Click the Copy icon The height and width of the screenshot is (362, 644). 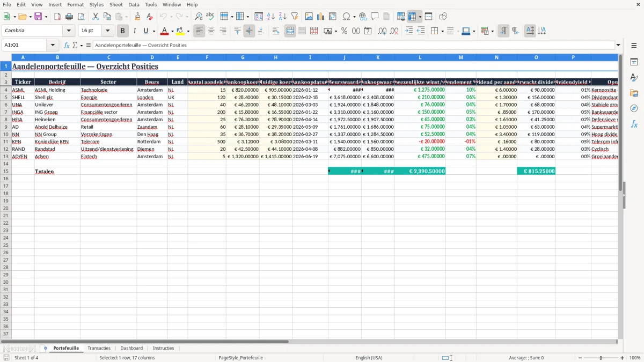pyautogui.click(x=107, y=17)
